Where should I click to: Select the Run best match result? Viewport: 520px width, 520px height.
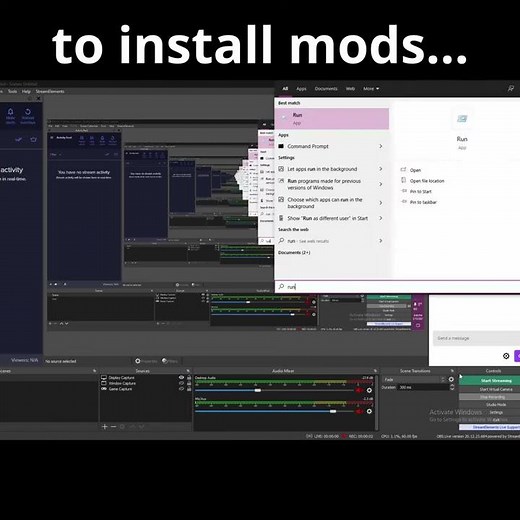click(x=332, y=119)
